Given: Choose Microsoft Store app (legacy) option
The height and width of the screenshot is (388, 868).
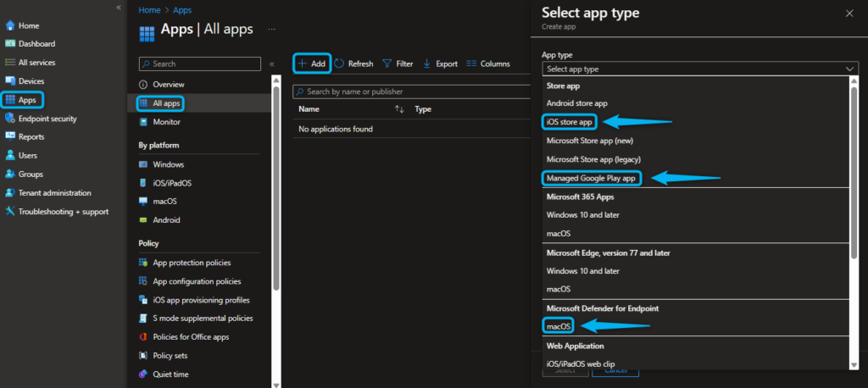Looking at the screenshot, I should 593,159.
